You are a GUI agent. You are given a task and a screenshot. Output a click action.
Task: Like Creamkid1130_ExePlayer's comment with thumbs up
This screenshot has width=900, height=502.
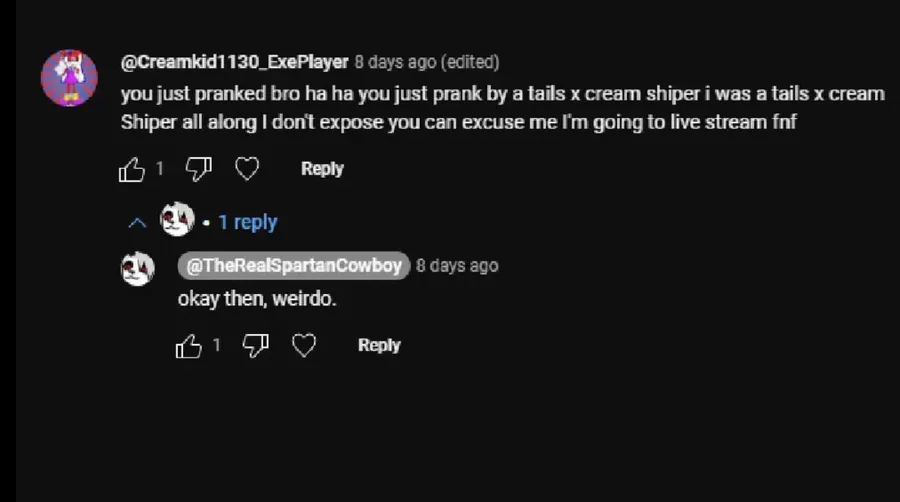coord(132,170)
